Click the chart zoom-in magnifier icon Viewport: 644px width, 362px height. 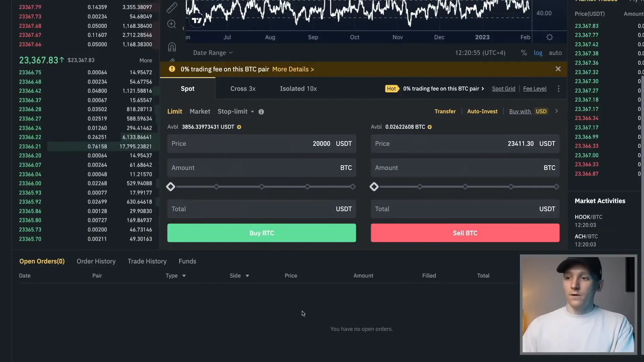click(172, 24)
